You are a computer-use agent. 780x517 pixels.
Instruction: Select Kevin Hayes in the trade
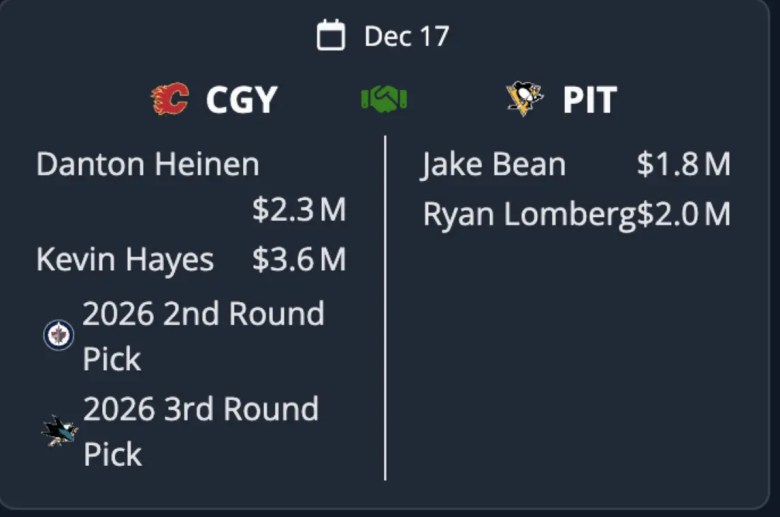click(125, 260)
